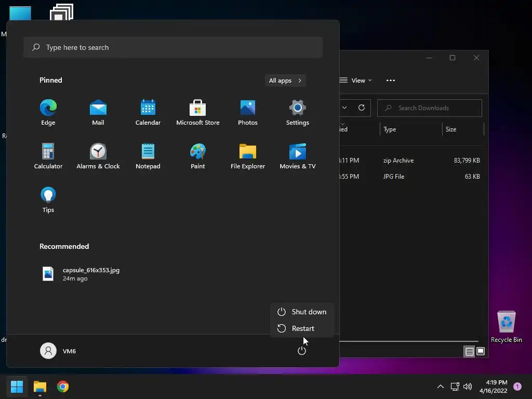Expand the address bar history dropdown

(344, 108)
